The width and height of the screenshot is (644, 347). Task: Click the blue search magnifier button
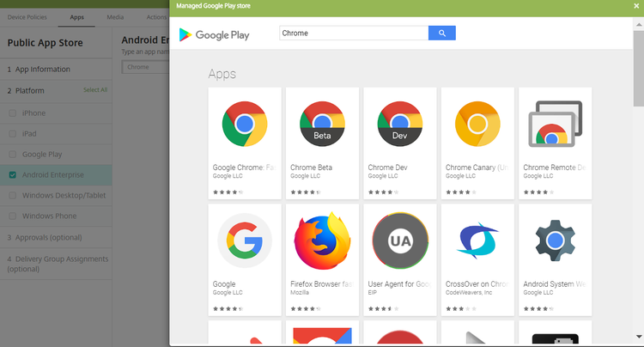point(442,33)
